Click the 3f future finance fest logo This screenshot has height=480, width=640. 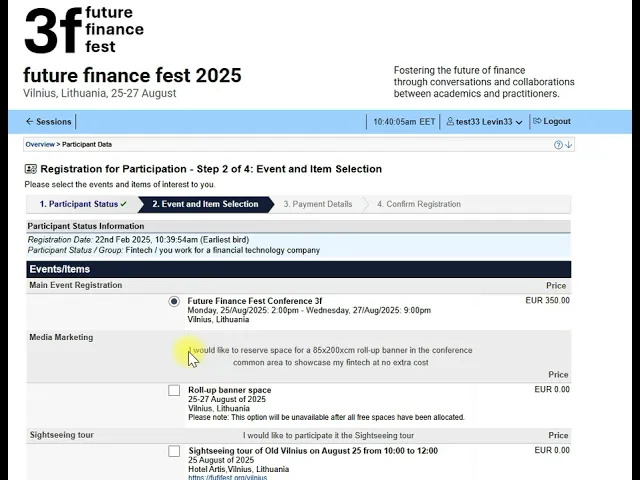(x=84, y=30)
